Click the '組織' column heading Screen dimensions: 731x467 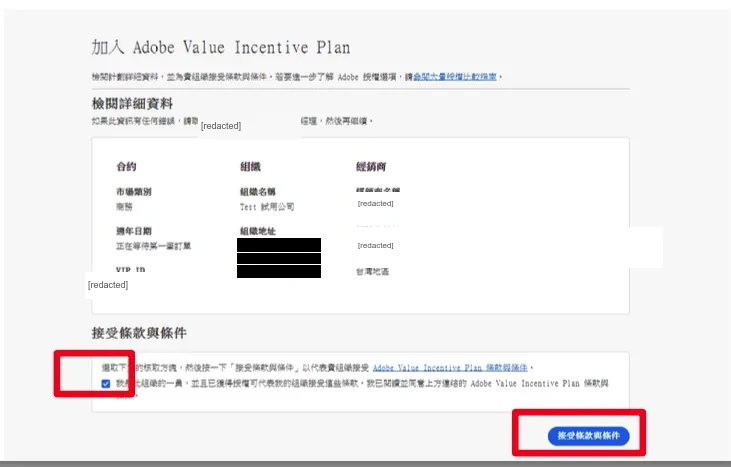pos(250,166)
